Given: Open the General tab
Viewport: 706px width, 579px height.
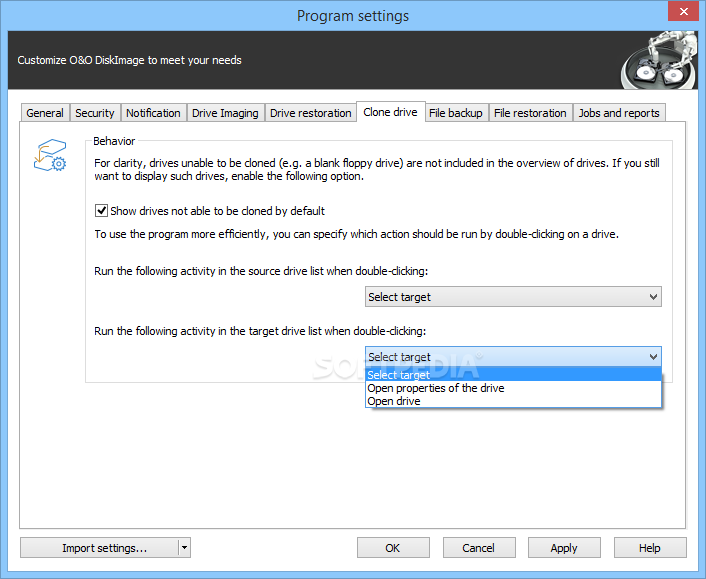Looking at the screenshot, I should [45, 113].
